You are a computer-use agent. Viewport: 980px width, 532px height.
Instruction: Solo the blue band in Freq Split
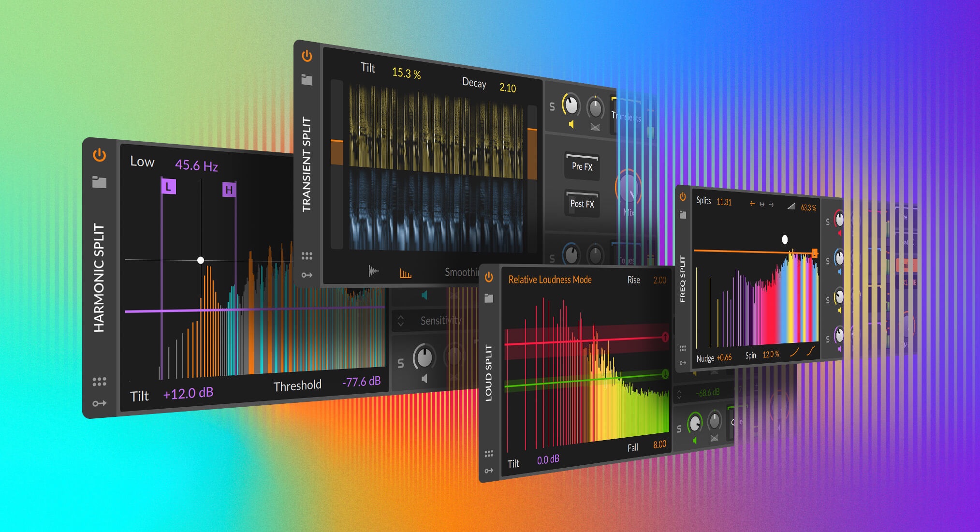(827, 260)
